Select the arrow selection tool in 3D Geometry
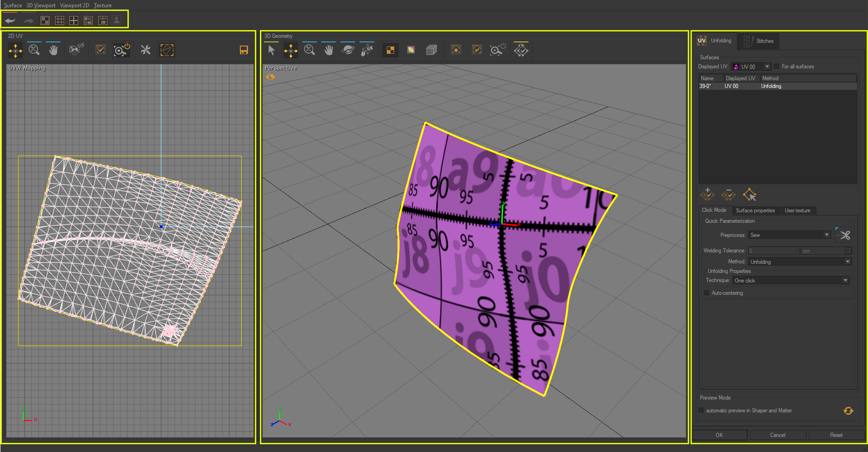This screenshot has height=452, width=868. click(x=271, y=50)
